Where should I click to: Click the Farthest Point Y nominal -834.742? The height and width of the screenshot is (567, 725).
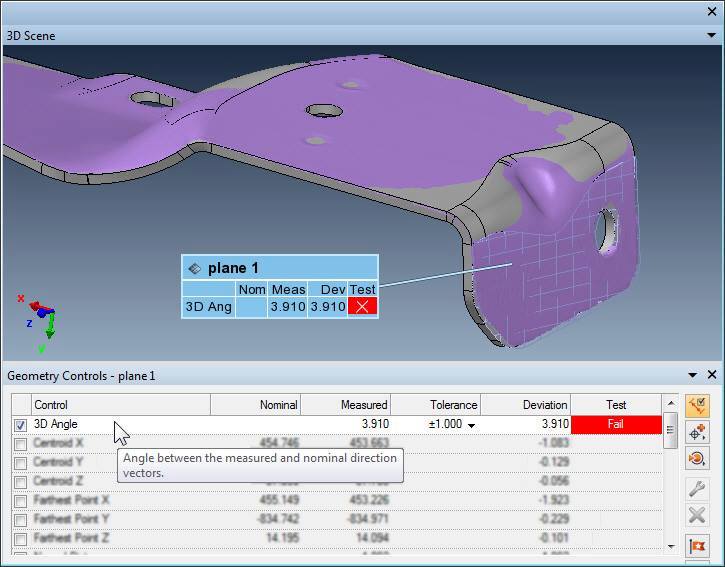click(x=277, y=519)
